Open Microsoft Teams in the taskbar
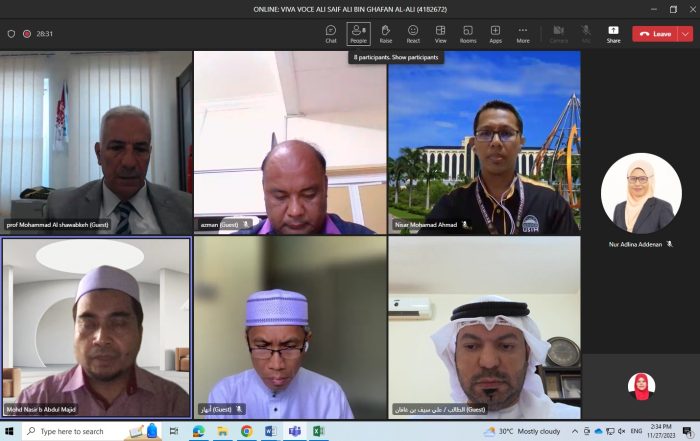The image size is (700, 441). [295, 431]
